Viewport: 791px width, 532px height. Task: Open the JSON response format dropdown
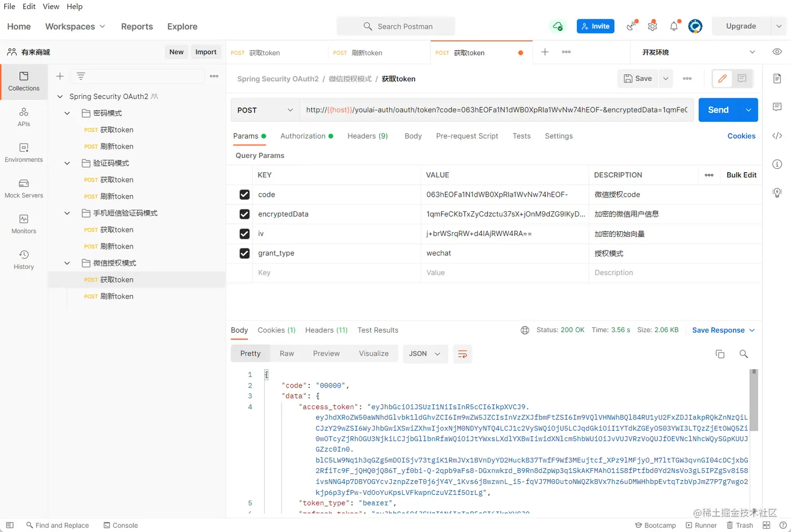pyautogui.click(x=425, y=354)
